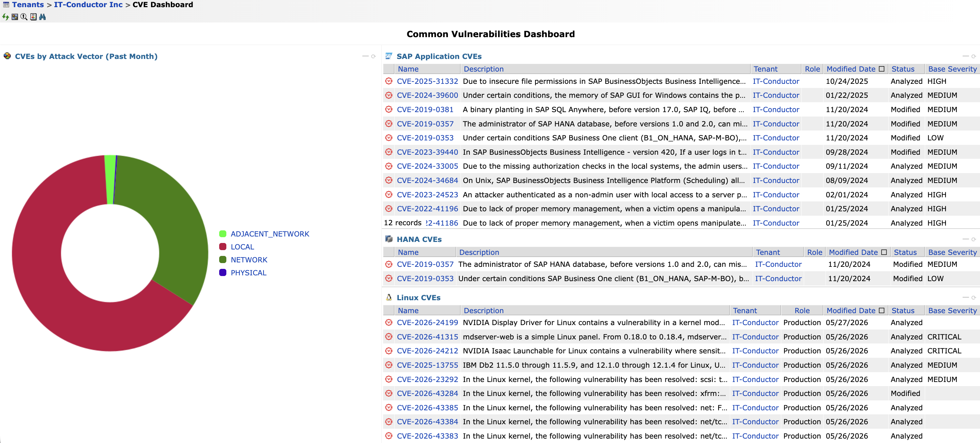Click the red icon of row CVE-2026-41315

pos(389,337)
